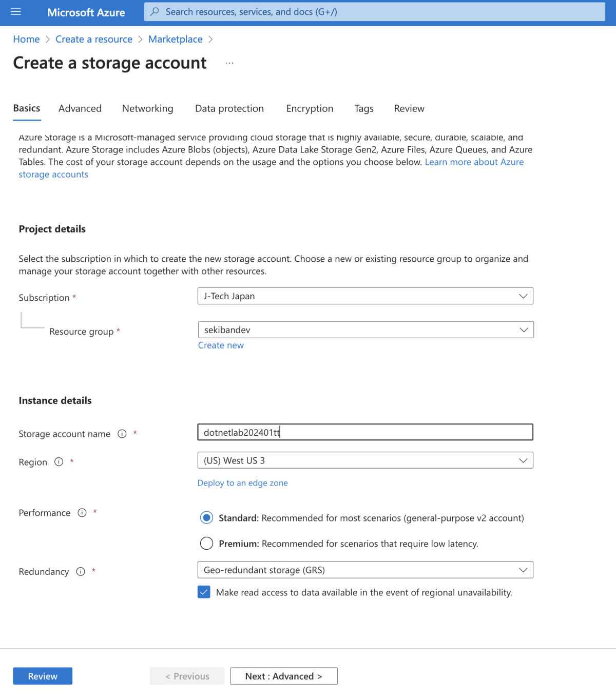Switch to the Data protection tab

coord(229,108)
